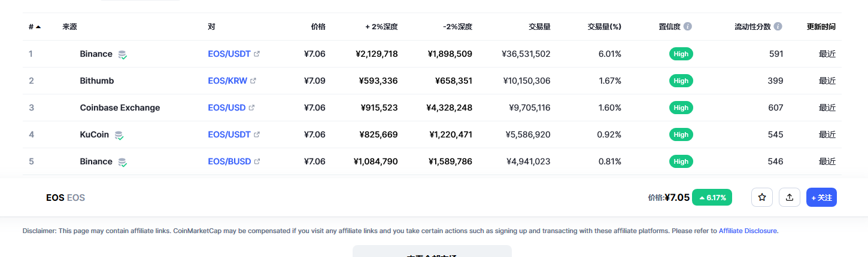868x257 pixels.
Task: Click the reserve icon on Binance EOS/BUSD row
Action: click(123, 162)
